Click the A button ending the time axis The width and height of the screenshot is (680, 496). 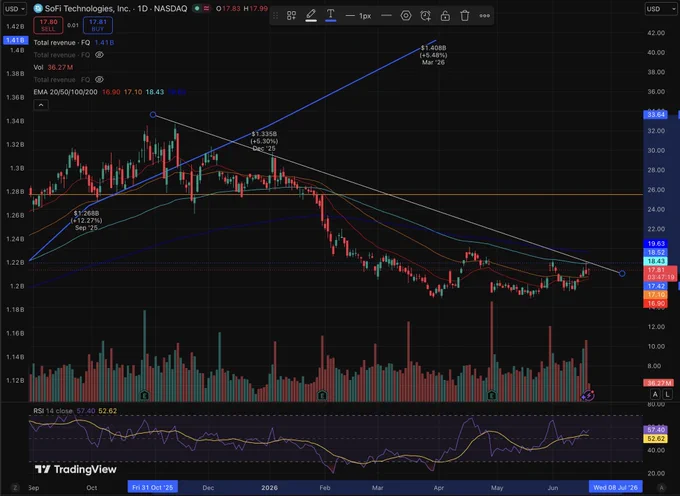click(661, 487)
